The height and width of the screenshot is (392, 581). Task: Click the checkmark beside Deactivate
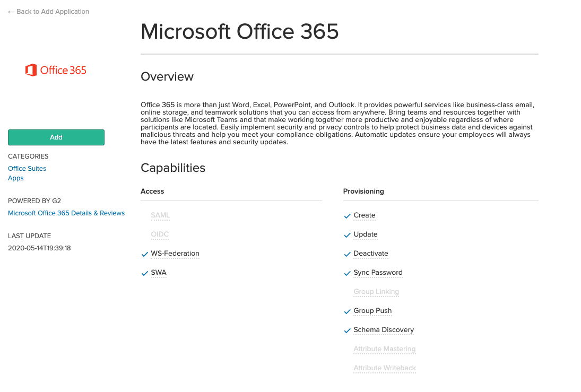pos(347,254)
